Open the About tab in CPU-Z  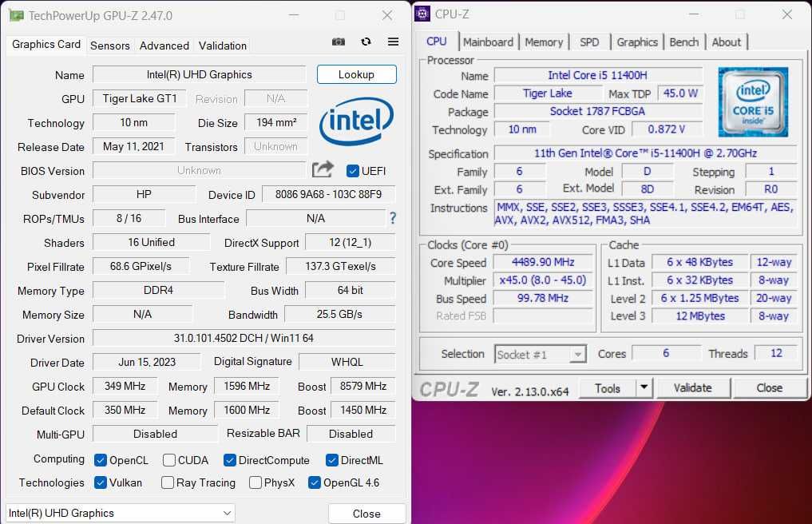click(x=726, y=42)
